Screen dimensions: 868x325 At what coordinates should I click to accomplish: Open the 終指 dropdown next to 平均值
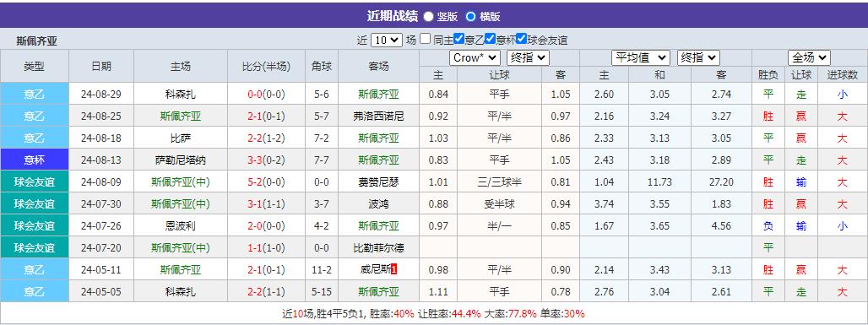coord(698,57)
